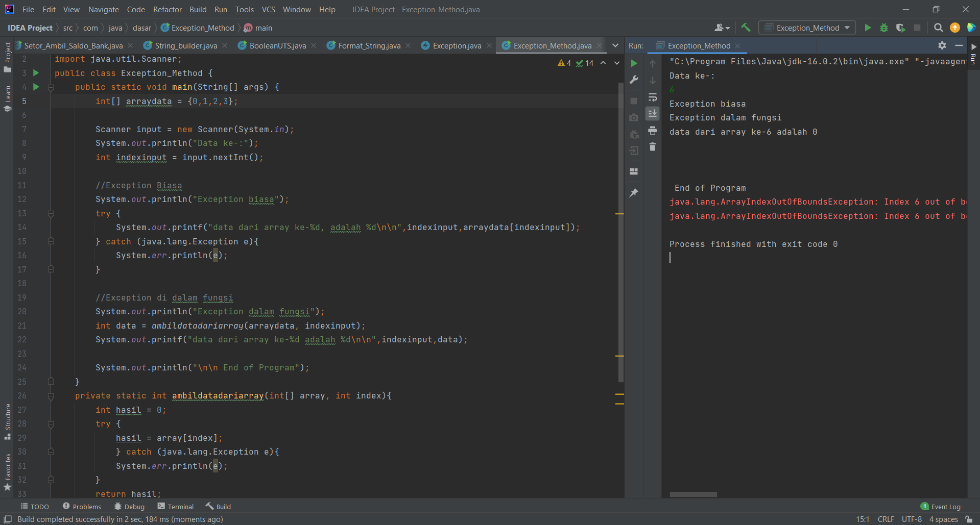This screenshot has width=980, height=525.
Task: Open the Exception_Method run configuration dropdown
Action: click(807, 28)
